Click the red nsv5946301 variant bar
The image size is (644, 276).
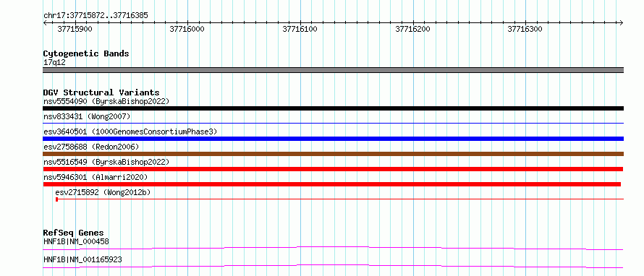(331, 184)
